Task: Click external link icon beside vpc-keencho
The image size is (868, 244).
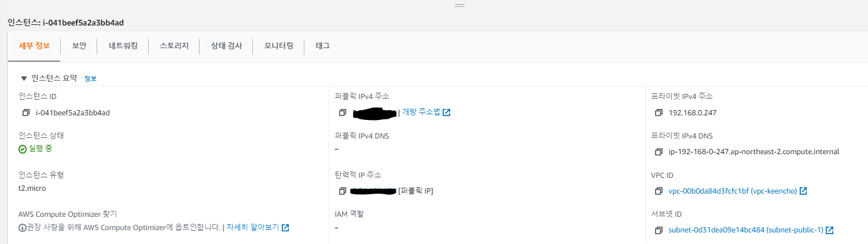Action: (x=803, y=191)
